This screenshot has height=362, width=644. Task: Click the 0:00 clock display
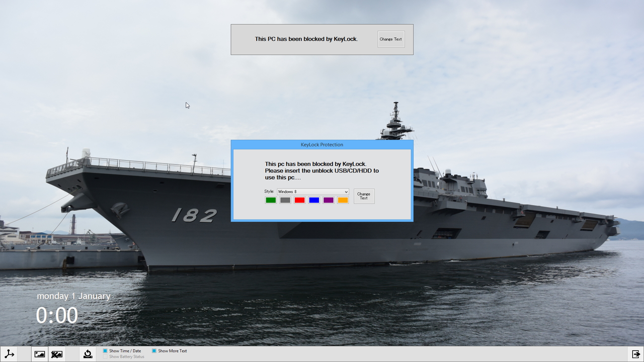coord(57,315)
